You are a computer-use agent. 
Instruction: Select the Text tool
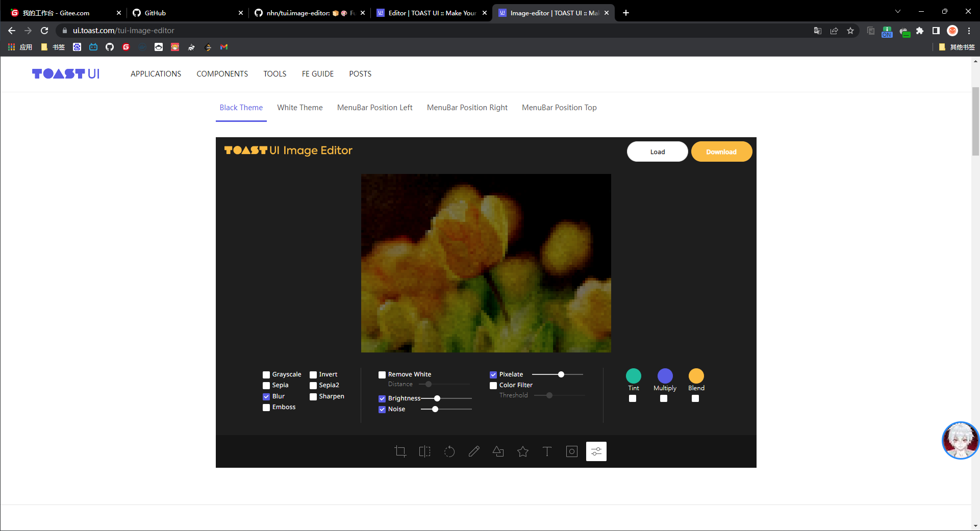point(547,451)
